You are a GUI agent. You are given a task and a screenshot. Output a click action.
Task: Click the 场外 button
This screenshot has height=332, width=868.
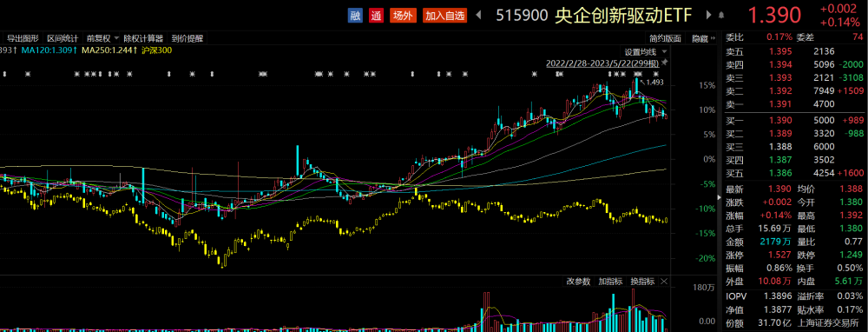[x=403, y=16]
